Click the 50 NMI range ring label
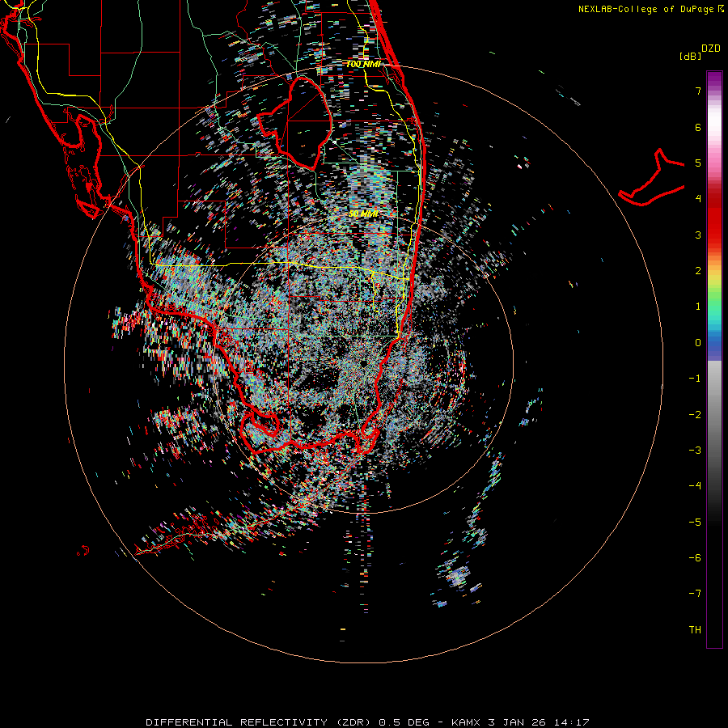 pyautogui.click(x=363, y=214)
